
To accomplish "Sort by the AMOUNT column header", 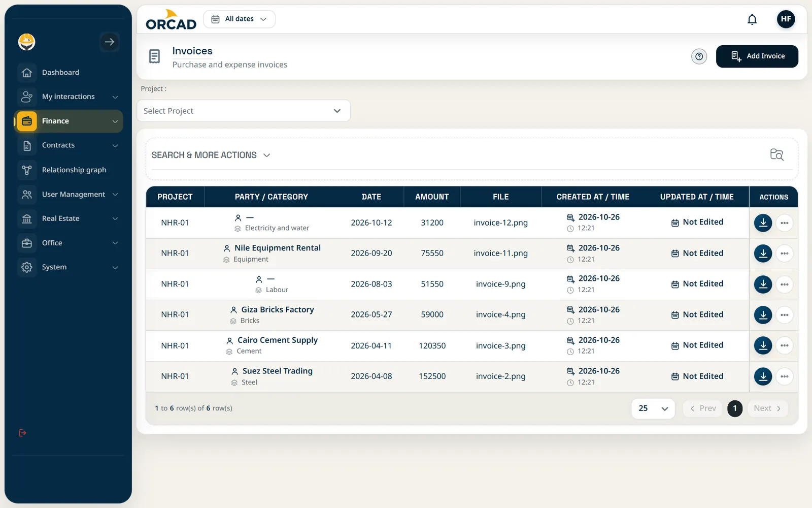I will click(432, 197).
